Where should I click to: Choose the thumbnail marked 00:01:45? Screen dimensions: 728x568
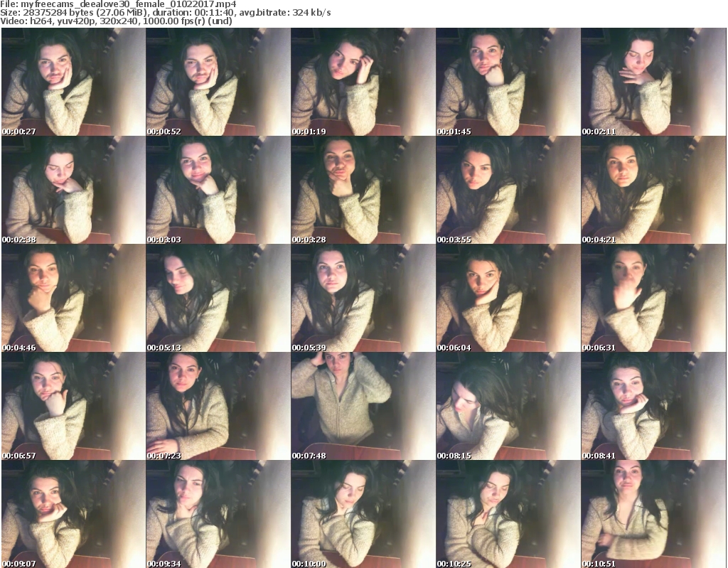pyautogui.click(x=508, y=82)
